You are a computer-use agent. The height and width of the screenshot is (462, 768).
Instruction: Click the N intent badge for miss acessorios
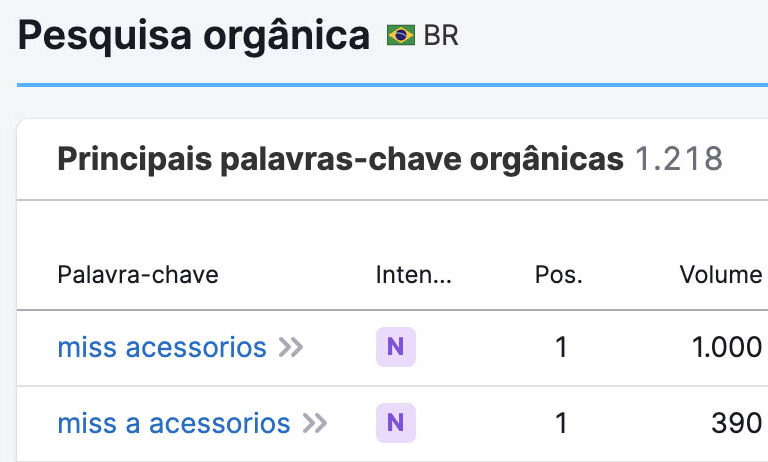click(396, 347)
